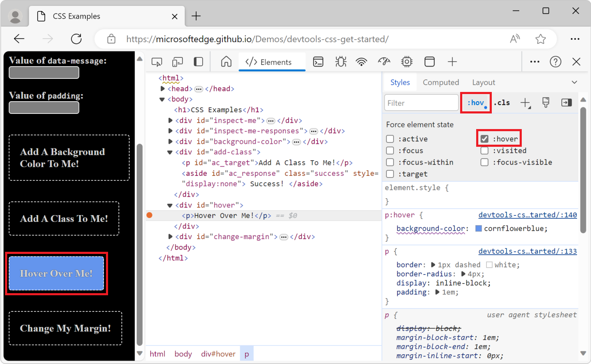Toggle the device emulation toolbar

point(177,62)
